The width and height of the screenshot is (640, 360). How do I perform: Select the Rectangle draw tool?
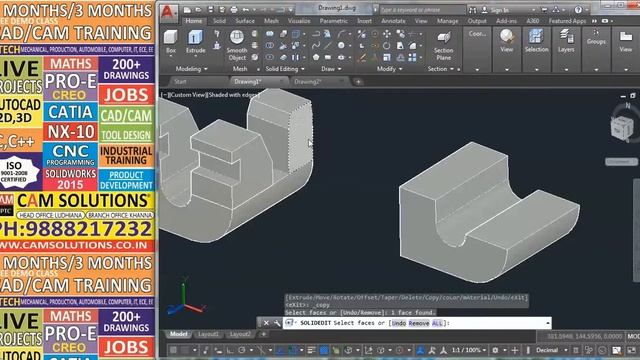point(328,57)
